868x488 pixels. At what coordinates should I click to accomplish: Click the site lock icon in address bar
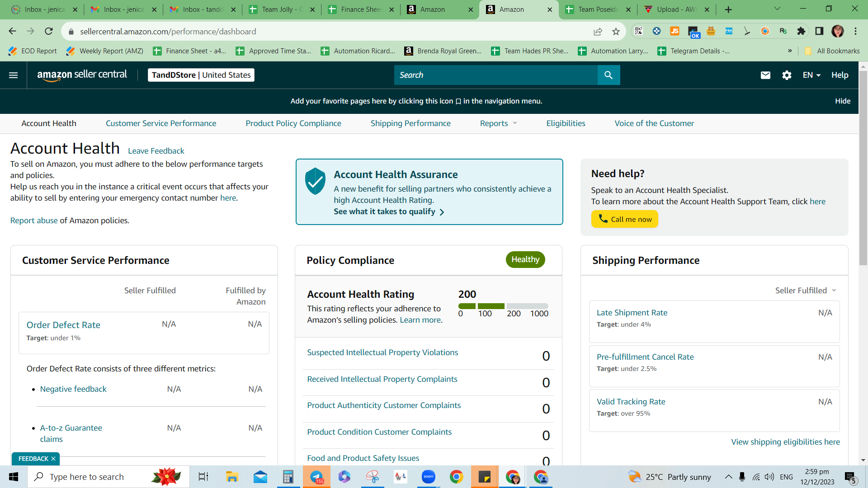[x=71, y=32]
